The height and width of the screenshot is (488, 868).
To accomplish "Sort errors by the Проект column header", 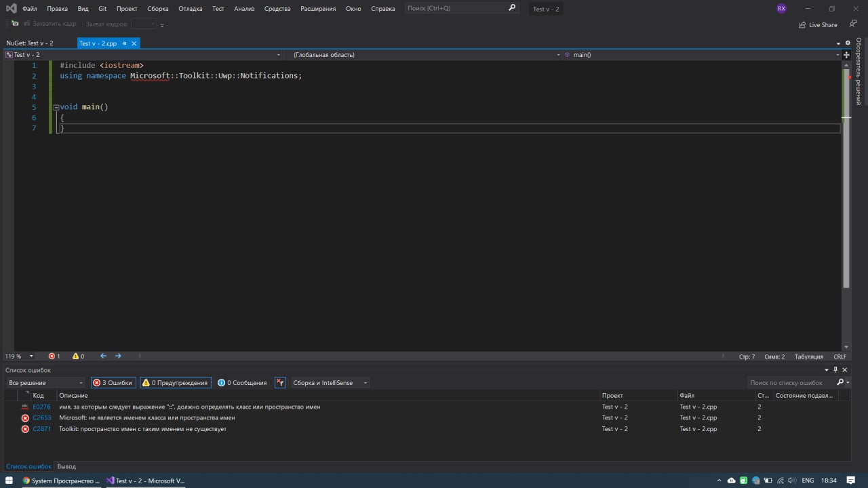I will point(612,395).
